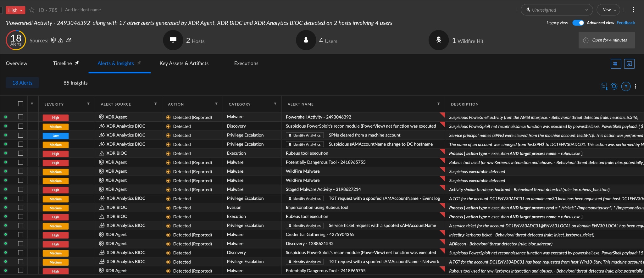Open filter dropdown next to select-all checkbox

coord(32,104)
